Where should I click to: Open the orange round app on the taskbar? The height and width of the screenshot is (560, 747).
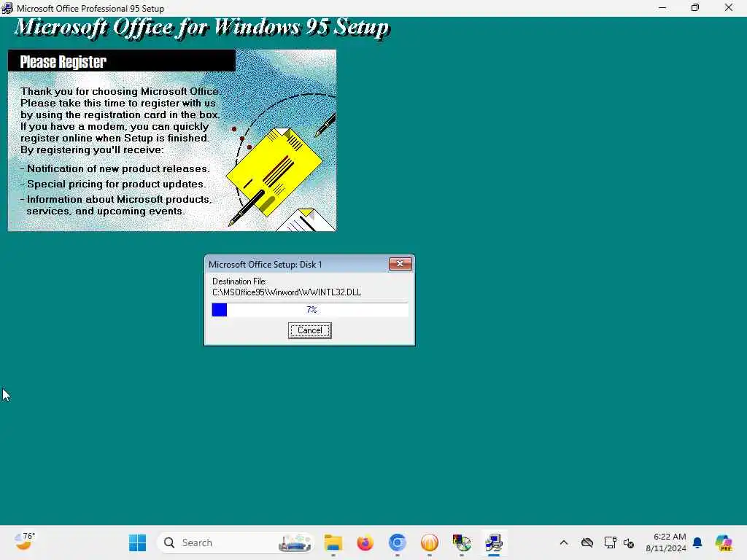point(429,542)
